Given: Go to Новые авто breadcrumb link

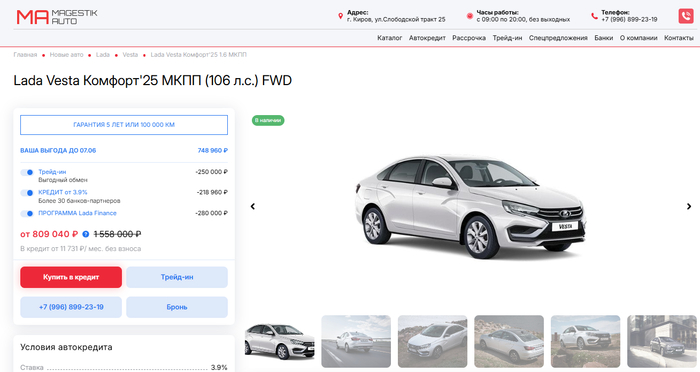Looking at the screenshot, I should 67,54.
